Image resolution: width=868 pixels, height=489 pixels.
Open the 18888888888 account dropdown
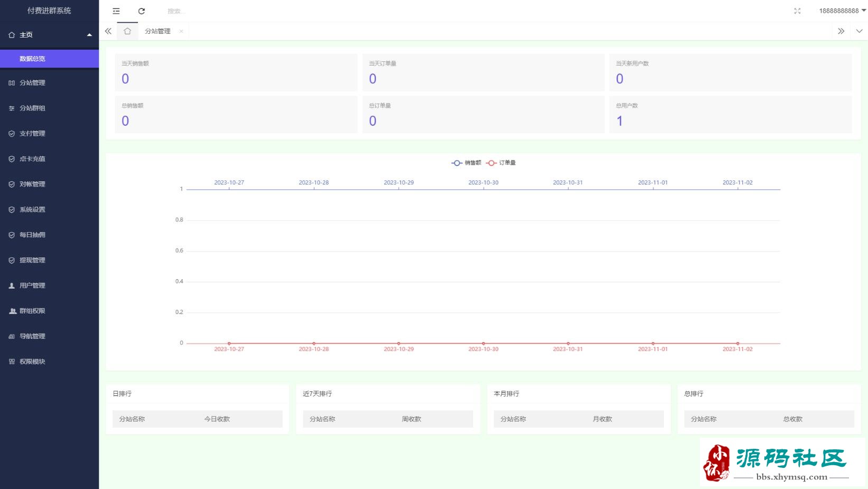(842, 11)
